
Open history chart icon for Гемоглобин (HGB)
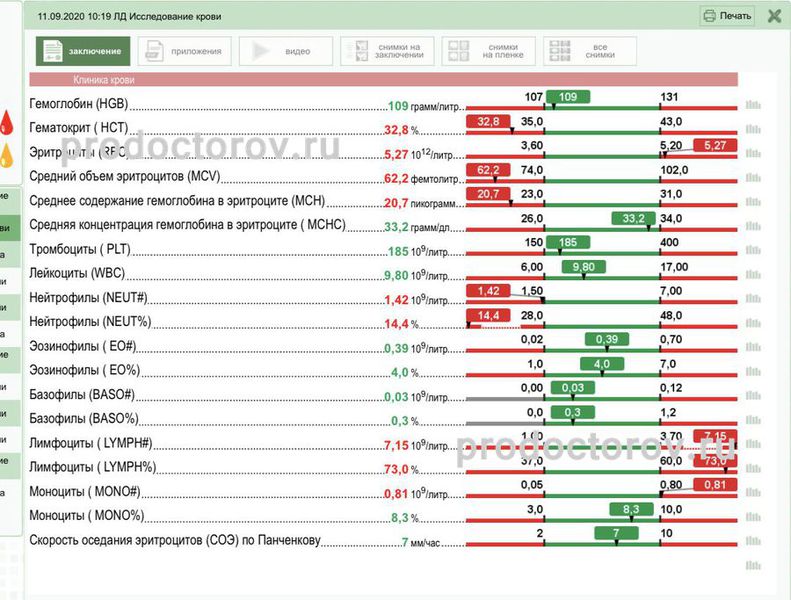(x=753, y=104)
